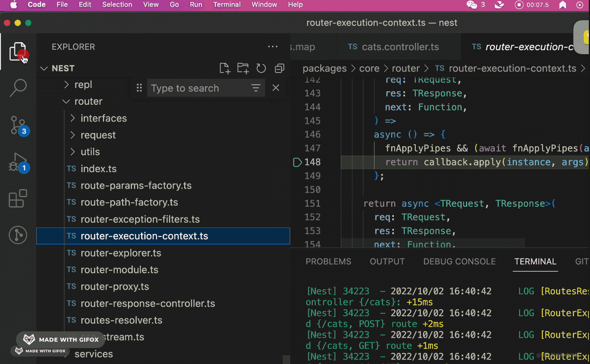Switch to PROBLEMS panel tab

coord(328,262)
